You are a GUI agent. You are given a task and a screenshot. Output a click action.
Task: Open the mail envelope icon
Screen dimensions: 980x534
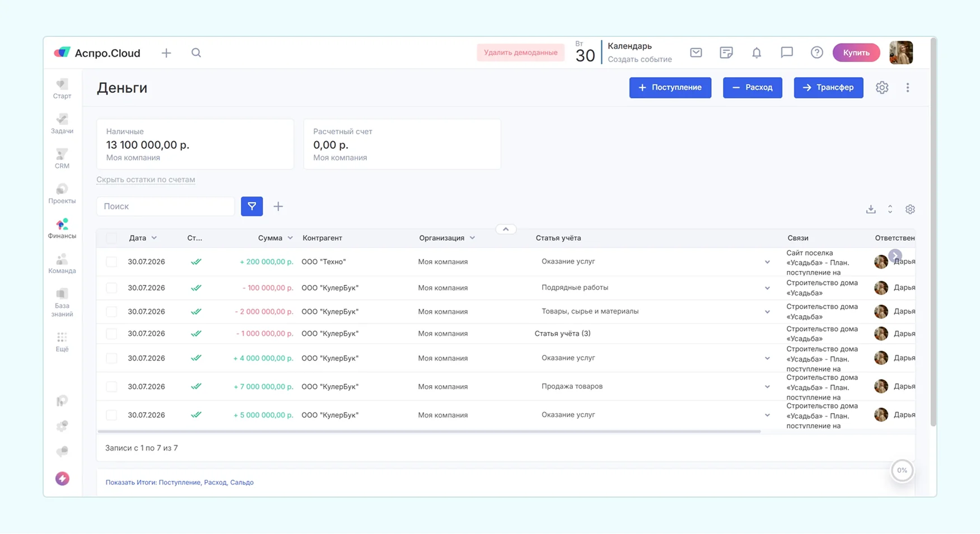pos(696,53)
